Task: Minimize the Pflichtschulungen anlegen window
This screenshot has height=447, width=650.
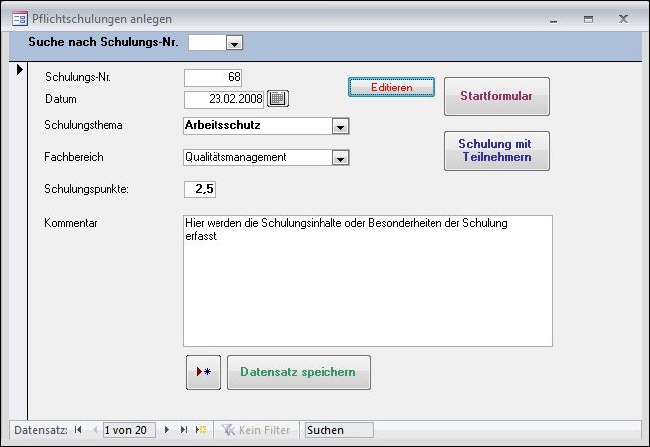Action: [x=553, y=19]
